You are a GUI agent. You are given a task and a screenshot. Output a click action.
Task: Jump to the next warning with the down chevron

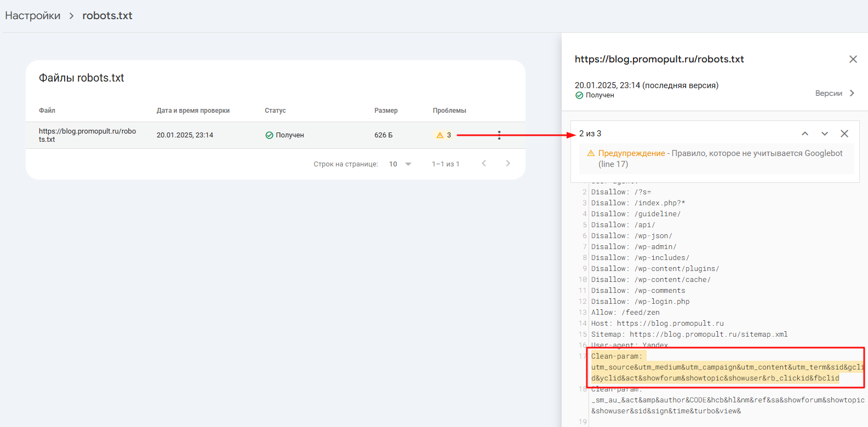tap(824, 134)
